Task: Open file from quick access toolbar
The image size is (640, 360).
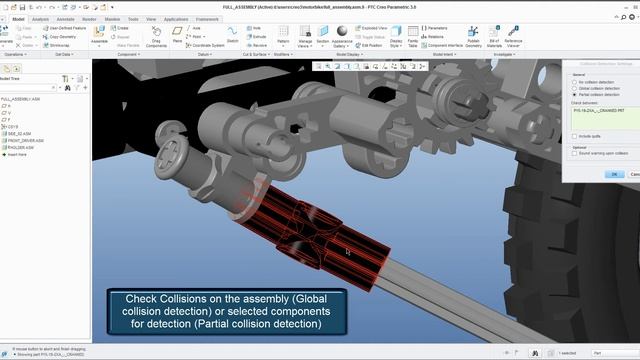Action: click(x=14, y=7)
